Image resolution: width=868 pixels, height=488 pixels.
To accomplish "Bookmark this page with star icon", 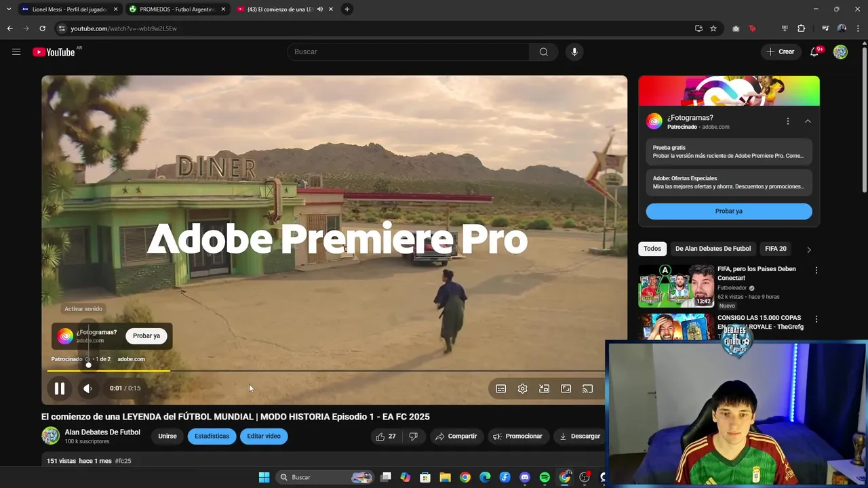I will pos(713,28).
